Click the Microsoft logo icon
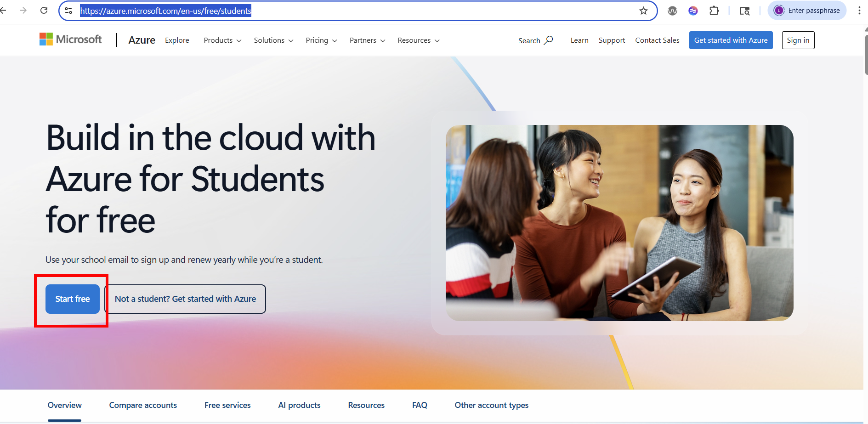The width and height of the screenshot is (868, 424). coord(46,39)
